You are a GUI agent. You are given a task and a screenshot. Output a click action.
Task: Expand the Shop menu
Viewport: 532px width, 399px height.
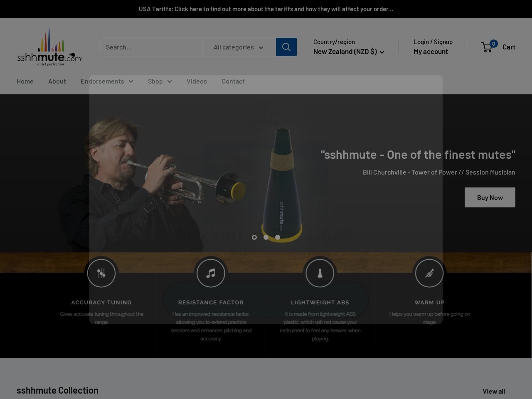(160, 81)
